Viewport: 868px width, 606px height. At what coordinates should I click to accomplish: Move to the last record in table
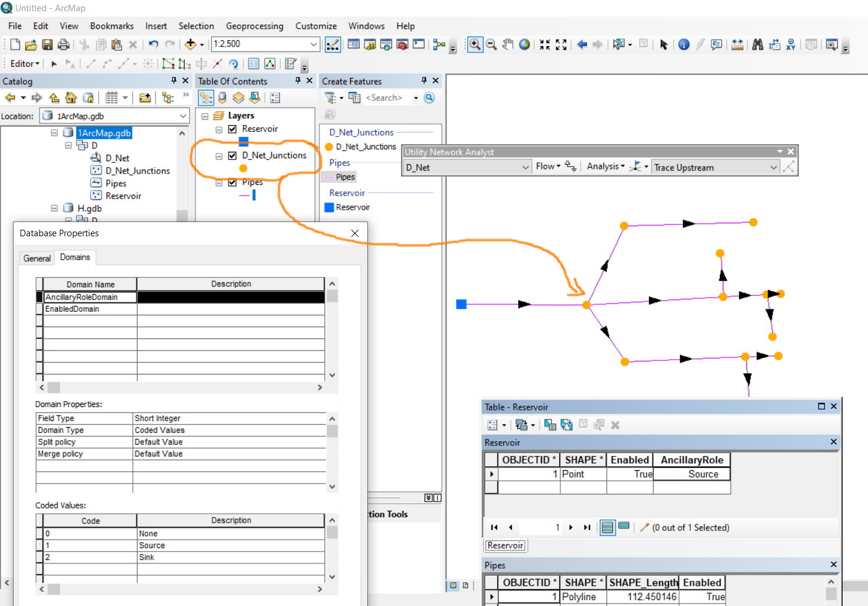pos(587,527)
